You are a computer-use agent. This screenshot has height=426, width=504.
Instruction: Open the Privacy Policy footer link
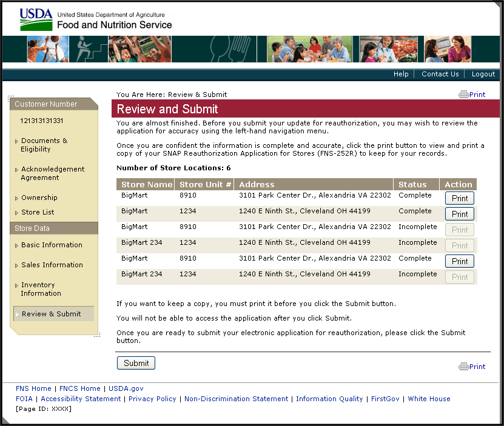(x=152, y=399)
